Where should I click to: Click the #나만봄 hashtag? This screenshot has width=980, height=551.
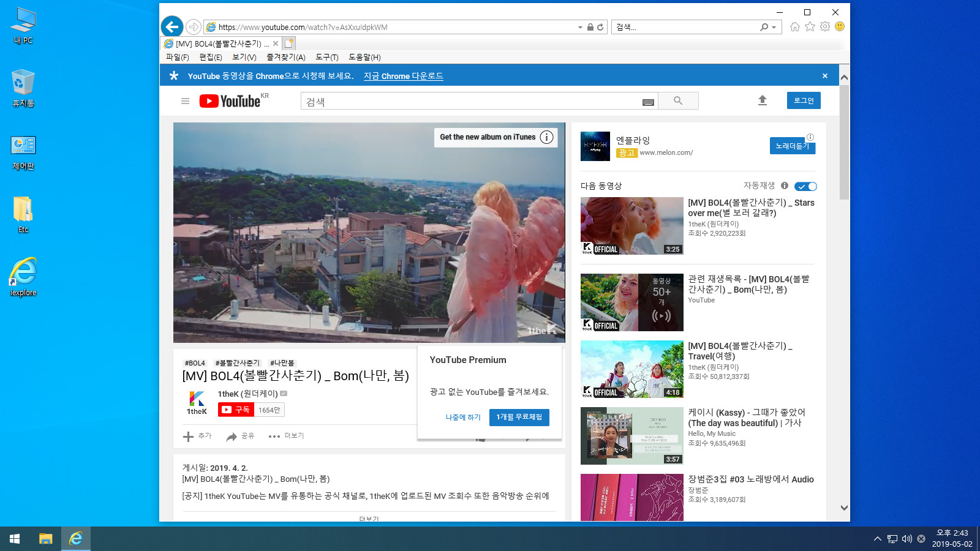tap(282, 363)
